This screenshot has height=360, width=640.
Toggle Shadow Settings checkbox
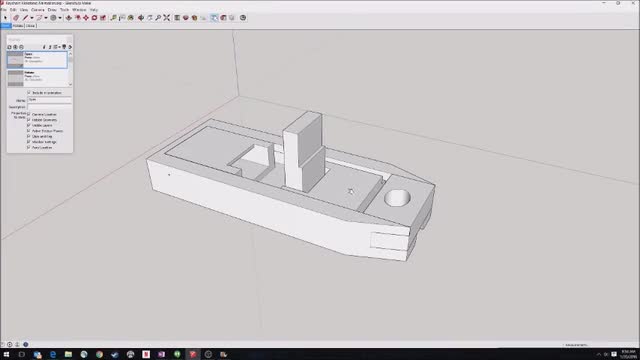(x=29, y=142)
